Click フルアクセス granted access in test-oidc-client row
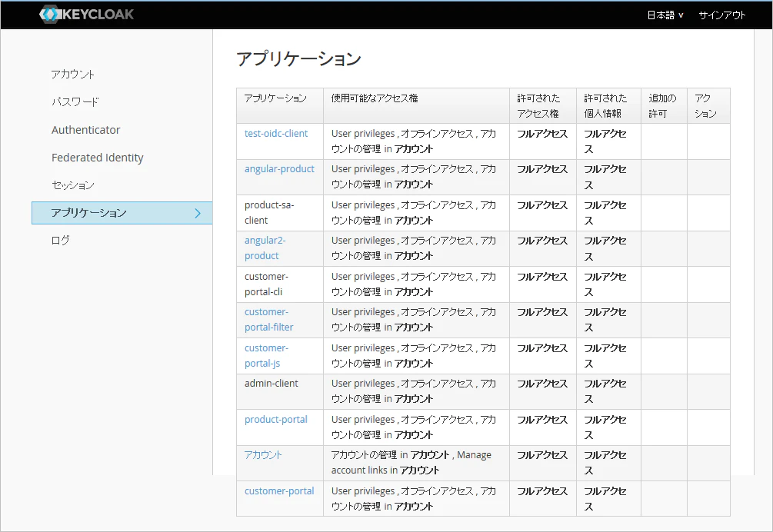Image resolution: width=773 pixels, height=532 pixels. click(542, 134)
